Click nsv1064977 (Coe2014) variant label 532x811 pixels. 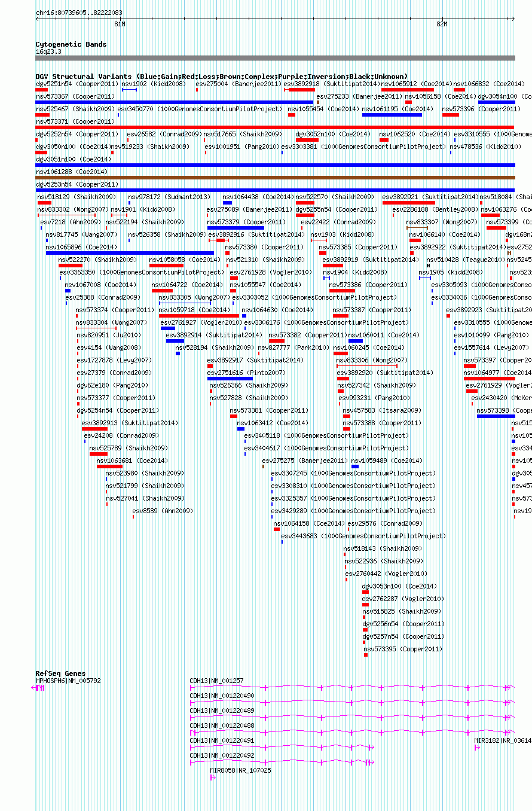pyautogui.click(x=499, y=373)
